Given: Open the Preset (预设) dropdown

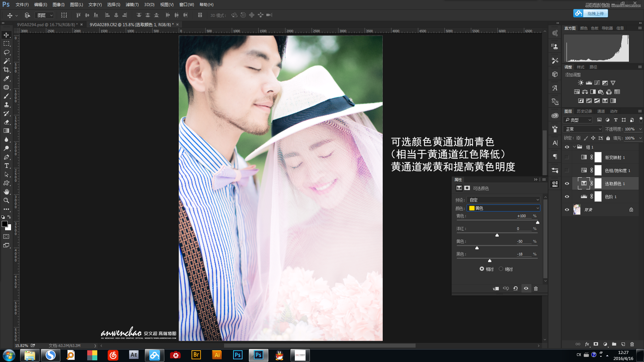Looking at the screenshot, I should (503, 200).
